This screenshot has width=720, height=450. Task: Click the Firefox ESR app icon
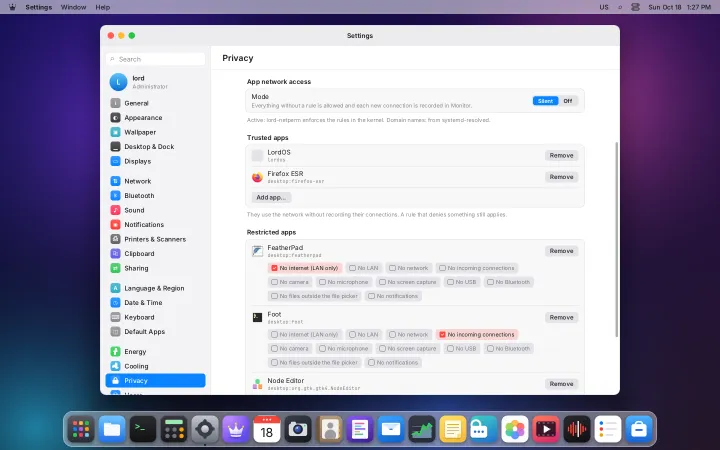(257, 177)
